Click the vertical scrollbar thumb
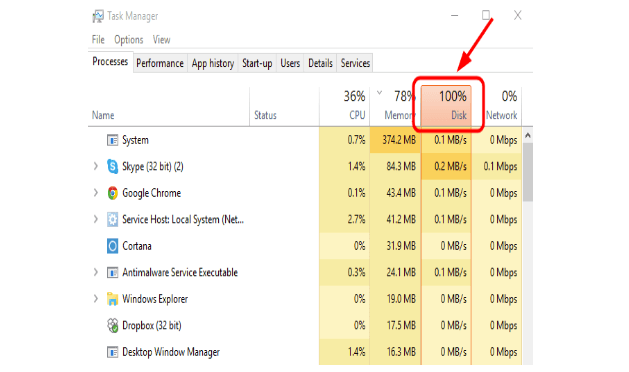 pyautogui.click(x=528, y=172)
